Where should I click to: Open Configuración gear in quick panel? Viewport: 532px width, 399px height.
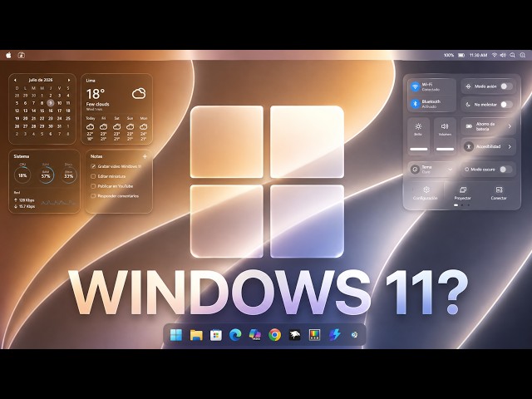tap(426, 190)
